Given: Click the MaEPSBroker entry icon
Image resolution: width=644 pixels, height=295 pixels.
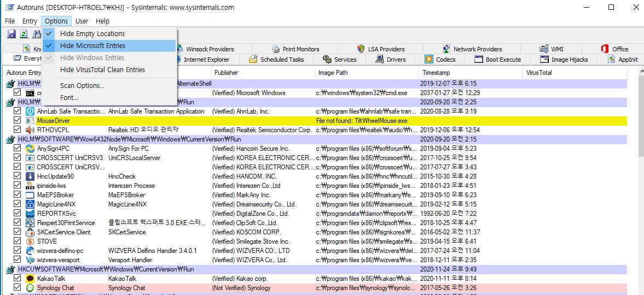Looking at the screenshot, I should coord(30,195).
